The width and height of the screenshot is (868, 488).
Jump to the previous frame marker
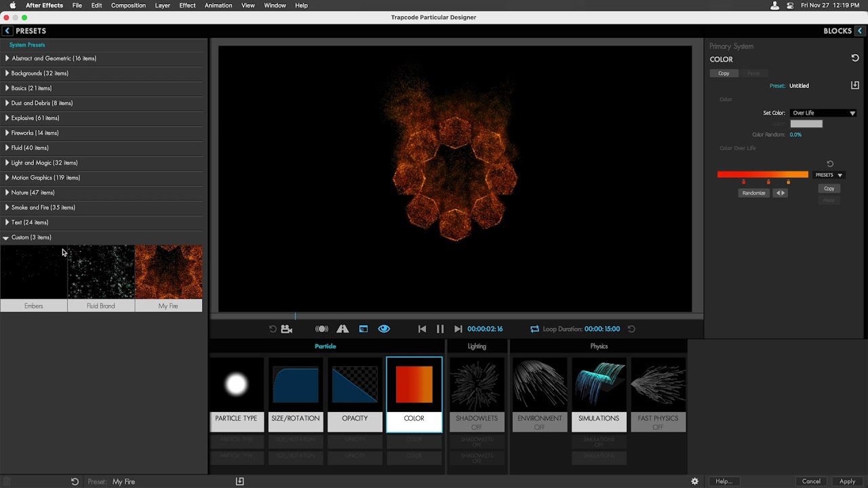pyautogui.click(x=422, y=329)
